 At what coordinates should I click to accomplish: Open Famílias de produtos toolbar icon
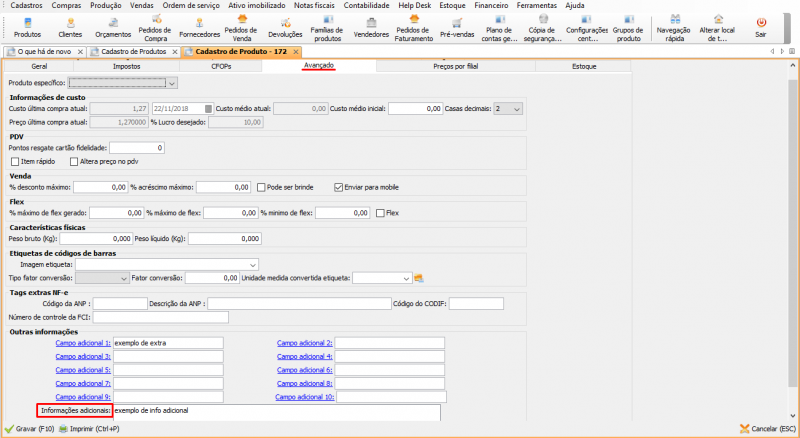click(x=328, y=28)
